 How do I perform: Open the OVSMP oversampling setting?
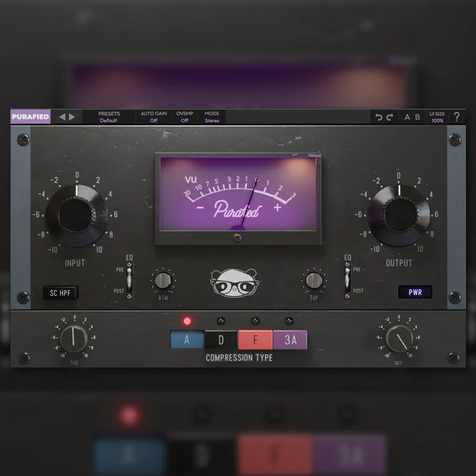tap(184, 117)
